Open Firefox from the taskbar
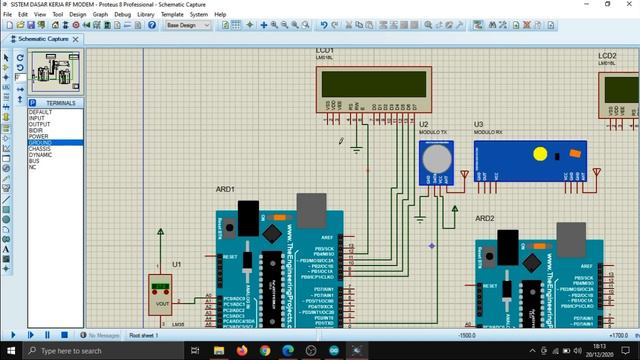 242,351
